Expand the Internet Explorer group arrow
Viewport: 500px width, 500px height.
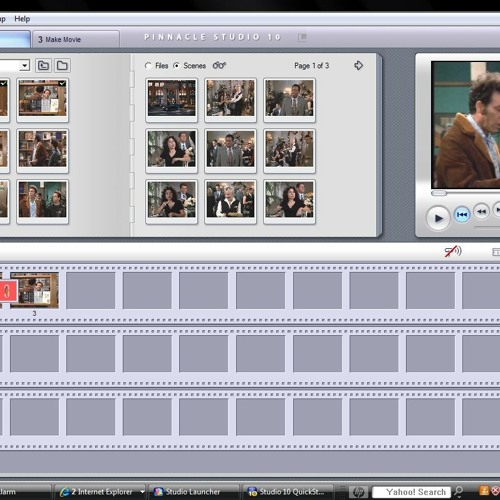[x=142, y=492]
